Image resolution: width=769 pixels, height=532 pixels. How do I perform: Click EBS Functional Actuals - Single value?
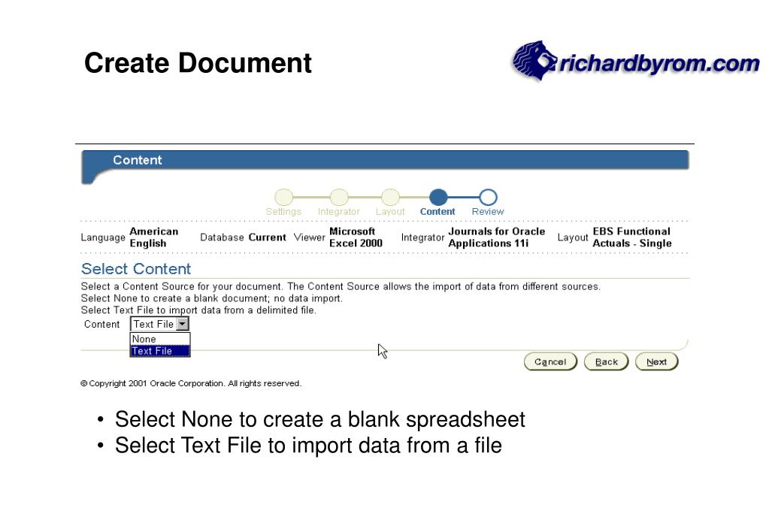pyautogui.click(x=631, y=237)
